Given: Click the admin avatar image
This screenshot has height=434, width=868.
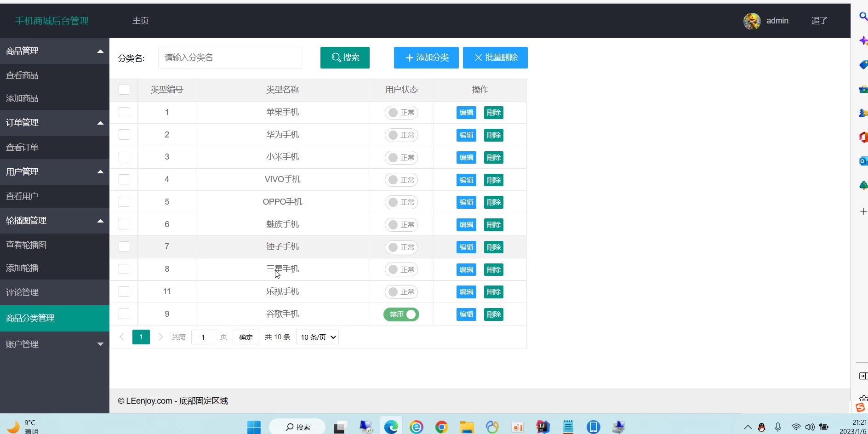Looking at the screenshot, I should (x=752, y=21).
